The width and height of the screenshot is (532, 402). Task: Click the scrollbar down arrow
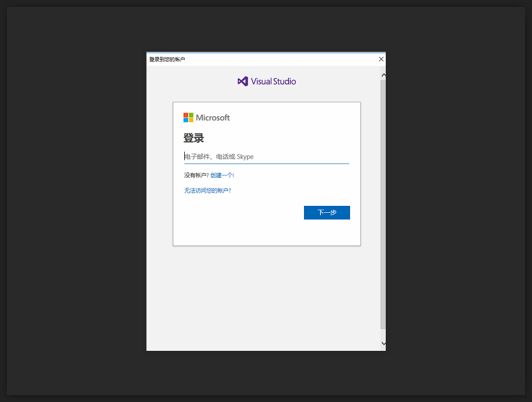(x=383, y=343)
